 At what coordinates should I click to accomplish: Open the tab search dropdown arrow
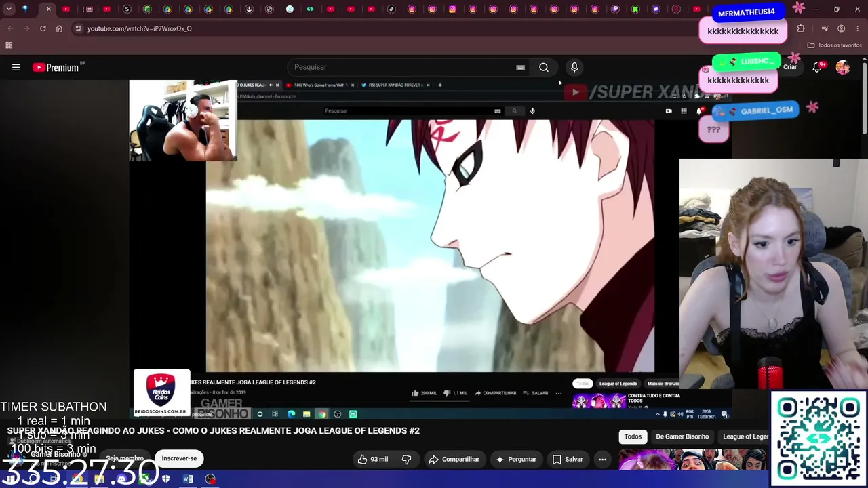pyautogui.click(x=9, y=9)
